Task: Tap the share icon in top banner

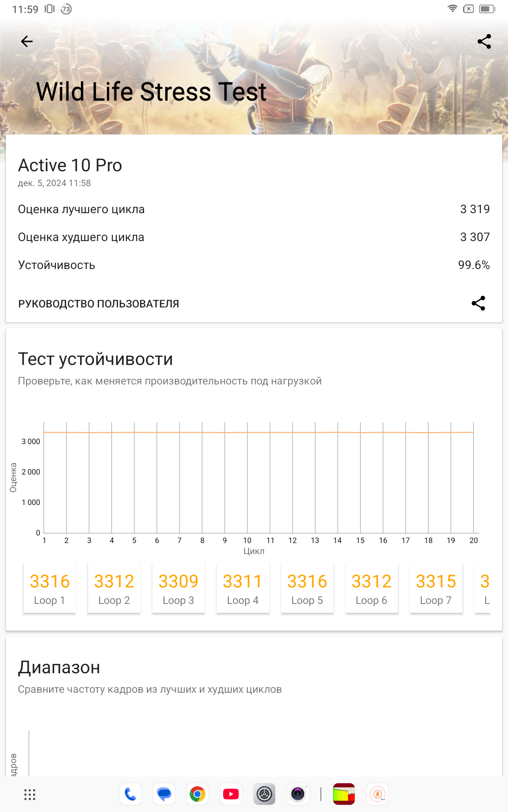Action: coord(484,41)
